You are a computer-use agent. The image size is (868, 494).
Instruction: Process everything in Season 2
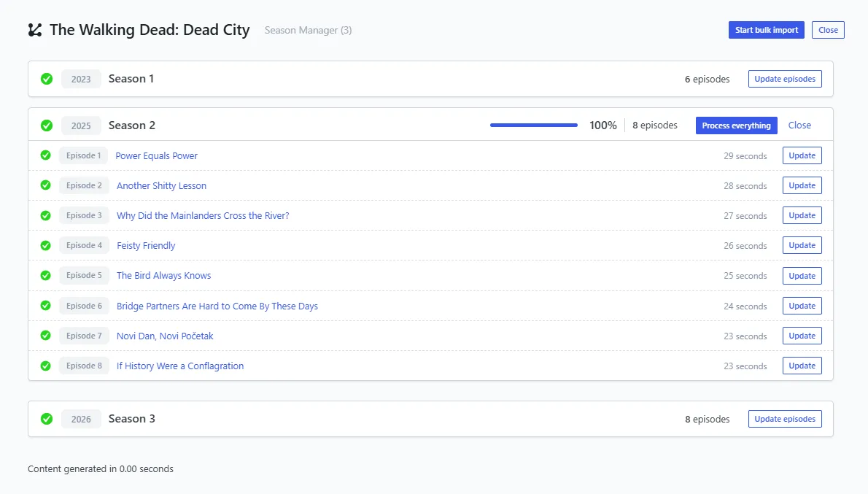[736, 126]
